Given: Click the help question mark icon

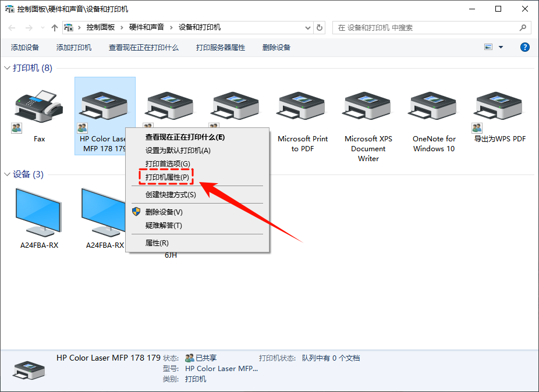Looking at the screenshot, I should click(x=524, y=47).
